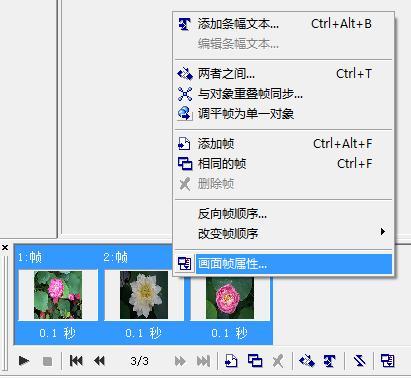This screenshot has width=411, height=378.
Task: Click add frame icon in bottom toolbar
Action: coord(231,361)
